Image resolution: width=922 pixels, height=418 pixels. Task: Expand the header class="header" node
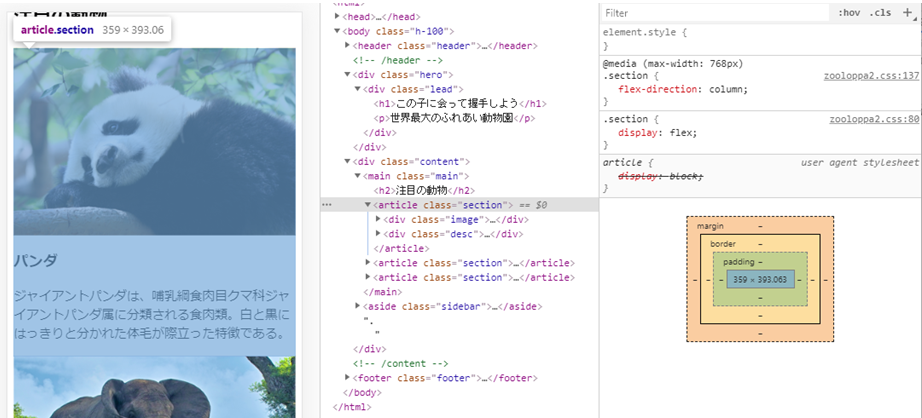(x=348, y=45)
